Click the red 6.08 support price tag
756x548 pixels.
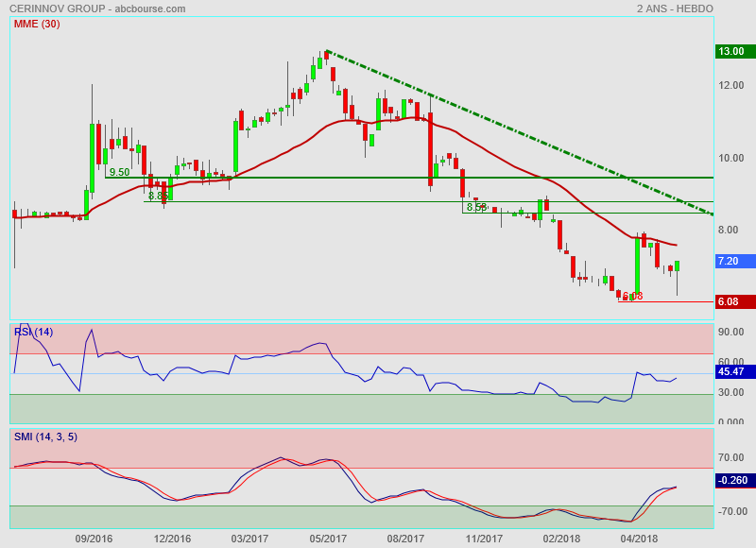point(735,301)
